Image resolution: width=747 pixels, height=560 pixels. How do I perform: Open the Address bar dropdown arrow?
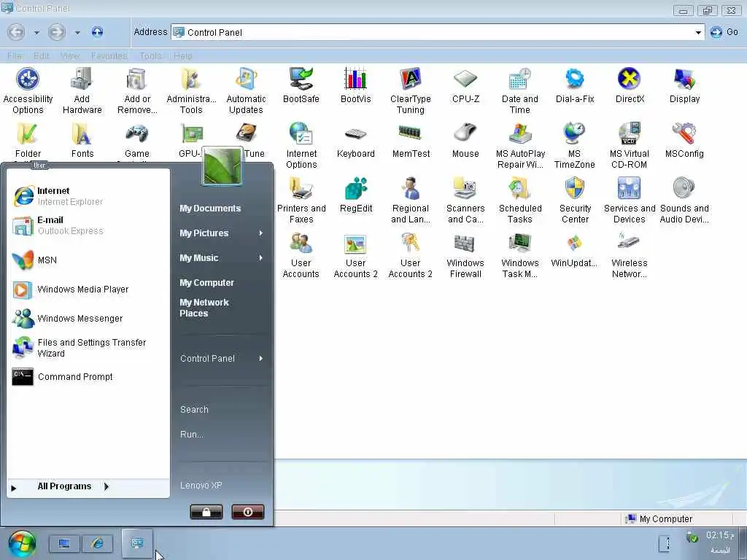click(x=698, y=32)
